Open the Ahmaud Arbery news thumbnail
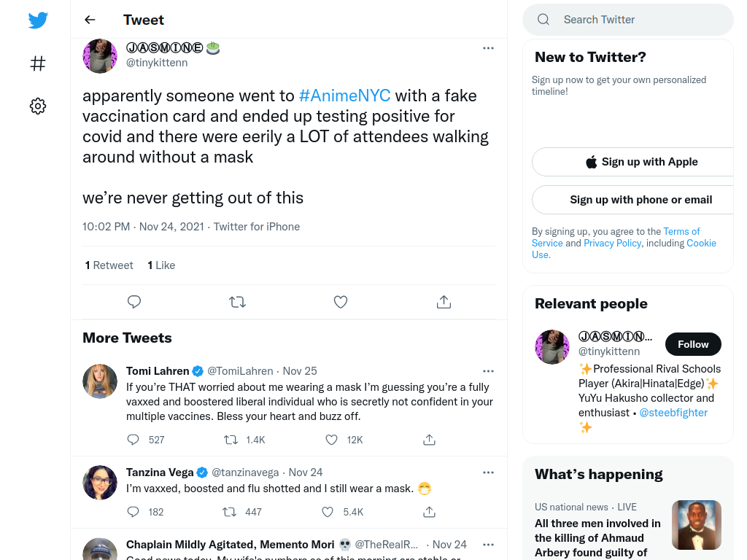This screenshot has height=560, width=747. pos(697,525)
